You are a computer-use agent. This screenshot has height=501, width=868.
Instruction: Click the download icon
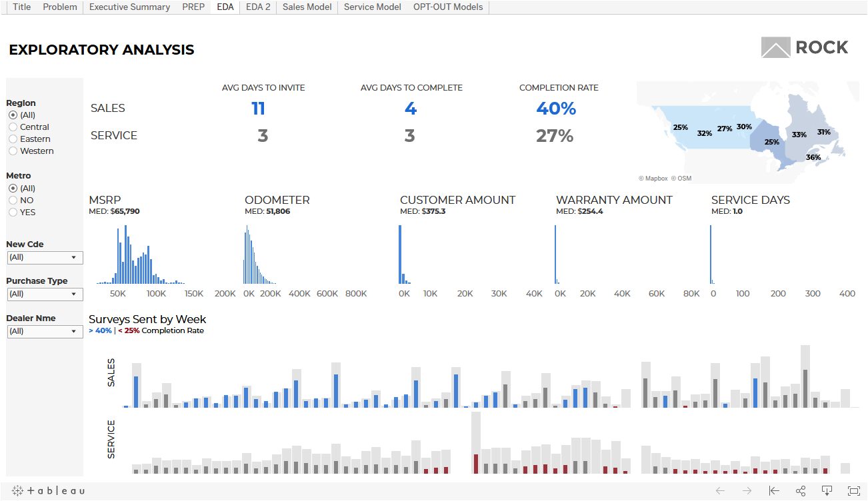coord(827,491)
